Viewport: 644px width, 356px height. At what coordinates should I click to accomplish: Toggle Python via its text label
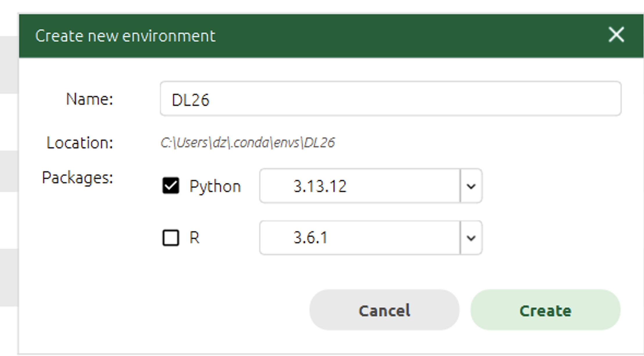[215, 186]
